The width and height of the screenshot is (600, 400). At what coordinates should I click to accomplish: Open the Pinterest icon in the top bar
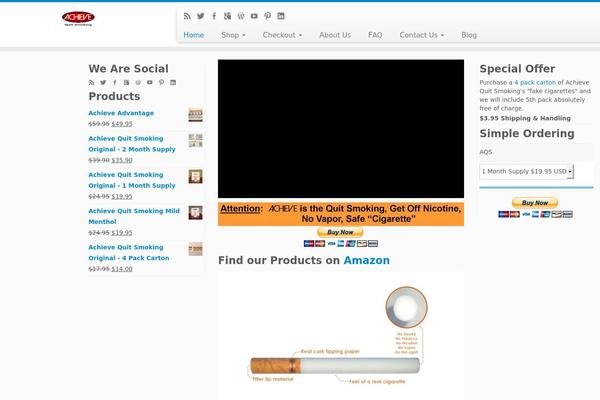(267, 16)
